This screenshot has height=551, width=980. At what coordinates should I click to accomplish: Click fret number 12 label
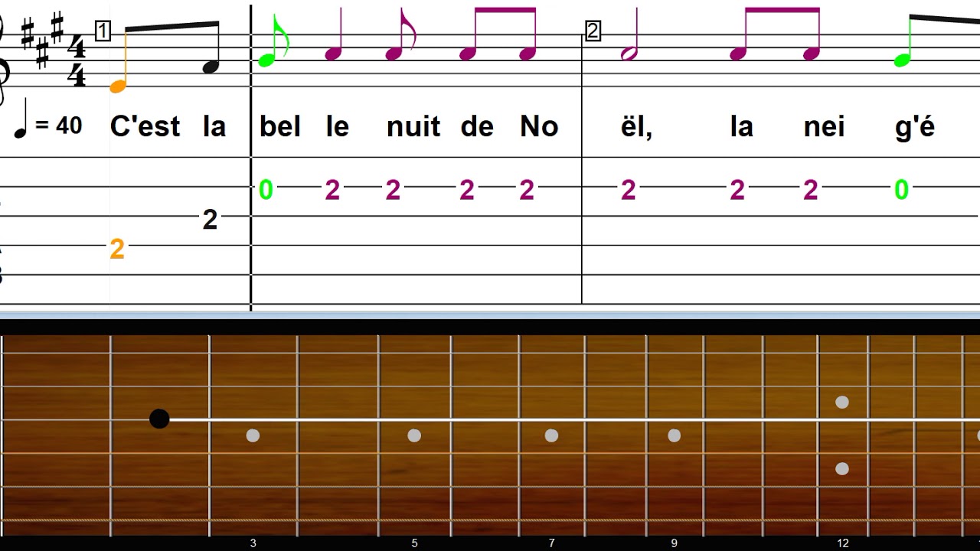click(842, 543)
